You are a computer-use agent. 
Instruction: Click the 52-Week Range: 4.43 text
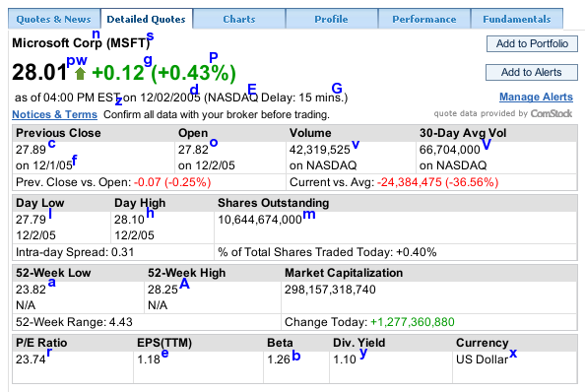(74, 322)
